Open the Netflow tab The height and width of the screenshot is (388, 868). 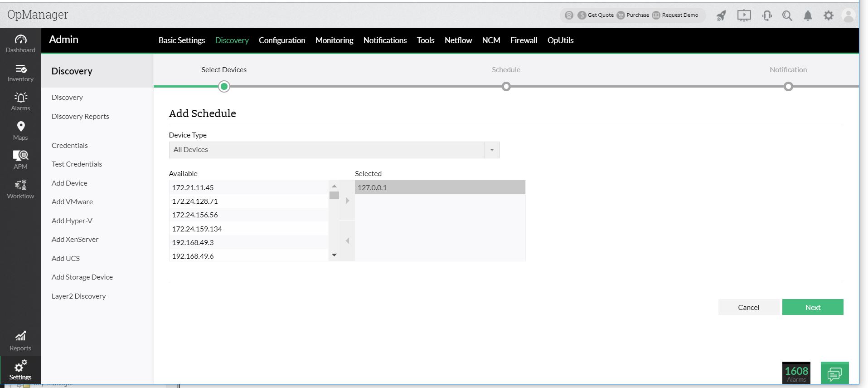458,40
